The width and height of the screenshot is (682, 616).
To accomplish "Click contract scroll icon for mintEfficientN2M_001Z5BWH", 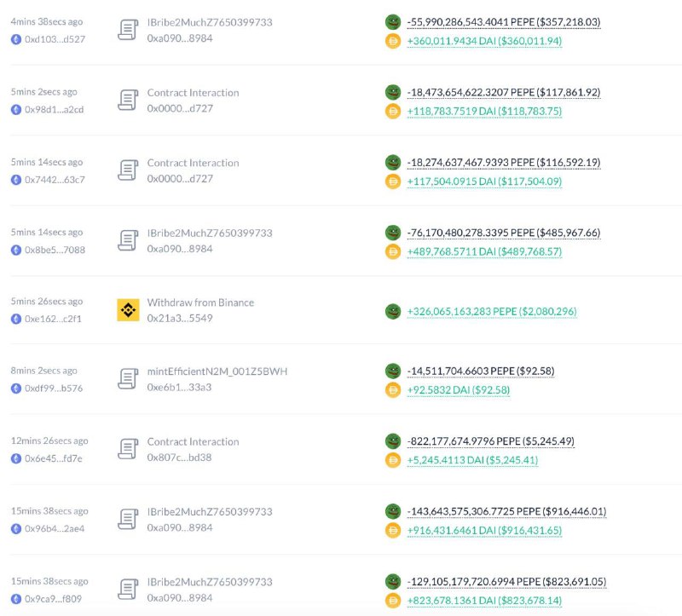I will click(x=129, y=379).
